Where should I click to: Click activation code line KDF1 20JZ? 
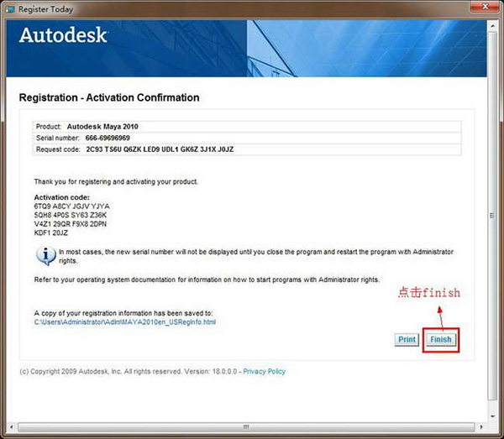50,233
